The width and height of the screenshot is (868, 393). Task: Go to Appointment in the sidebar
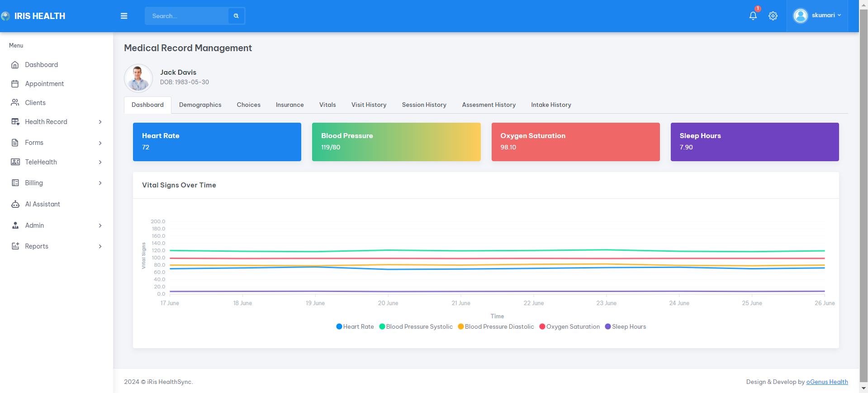click(x=57, y=84)
